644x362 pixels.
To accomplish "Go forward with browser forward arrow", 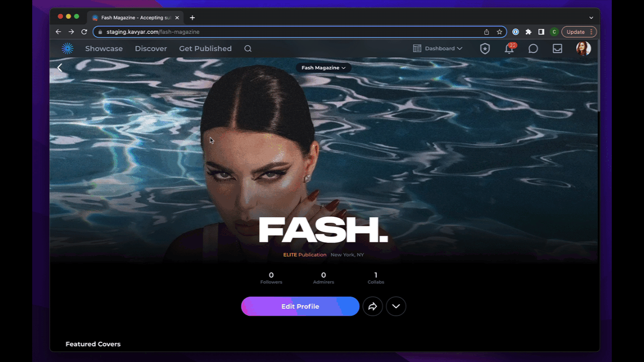I will tap(71, 32).
